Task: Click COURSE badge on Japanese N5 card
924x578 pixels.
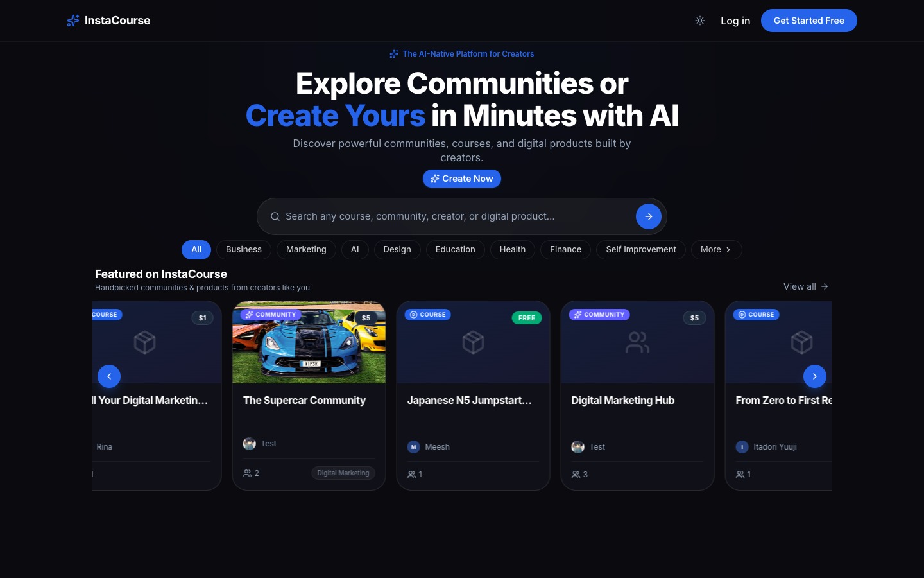Action: [x=428, y=315]
